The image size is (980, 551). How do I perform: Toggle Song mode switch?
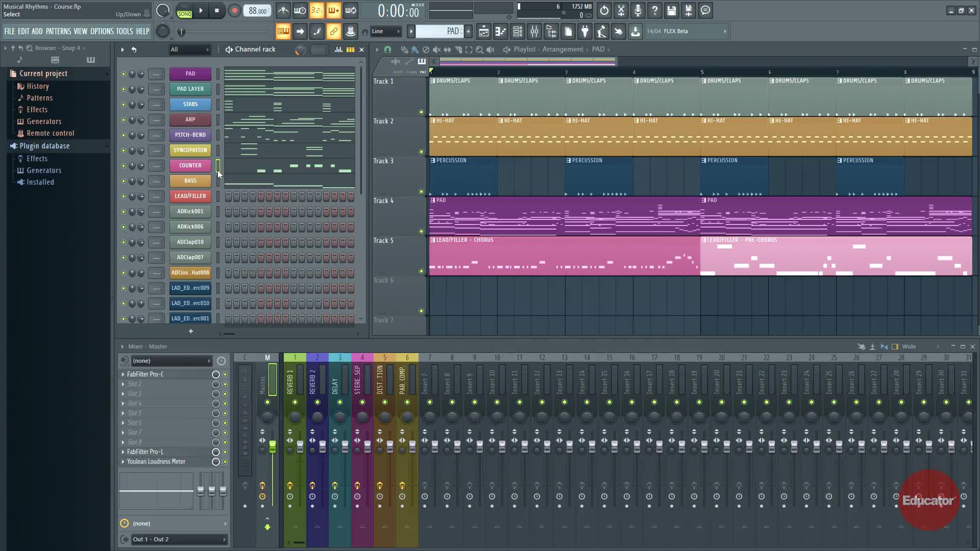pos(184,14)
